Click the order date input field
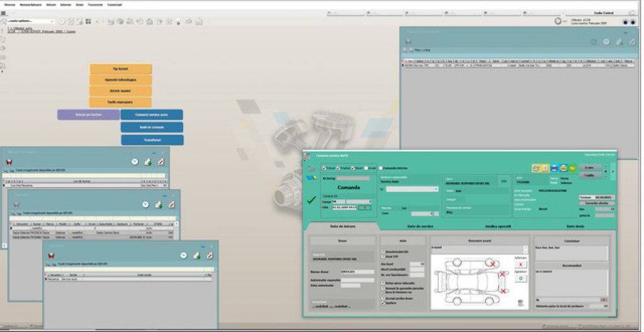 344,208
